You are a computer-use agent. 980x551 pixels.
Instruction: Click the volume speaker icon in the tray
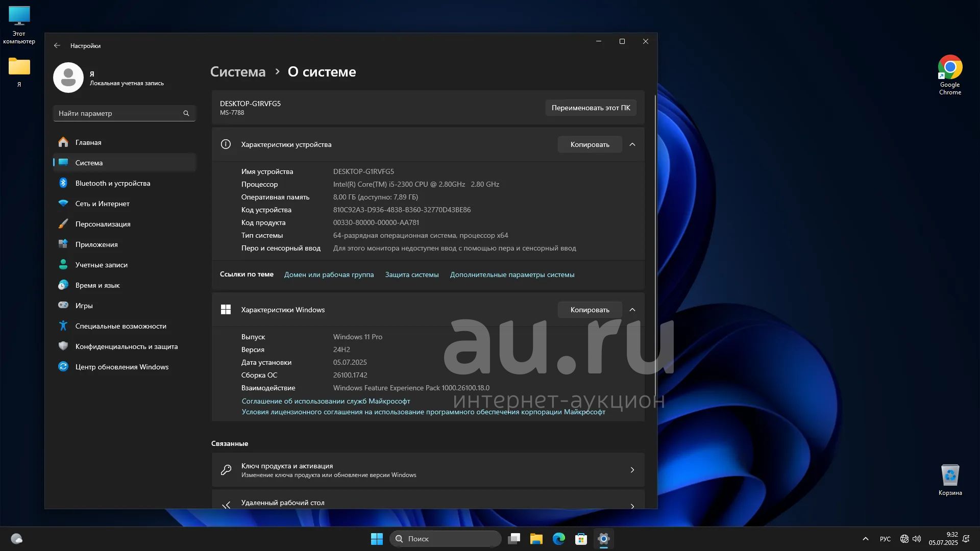coord(917,539)
